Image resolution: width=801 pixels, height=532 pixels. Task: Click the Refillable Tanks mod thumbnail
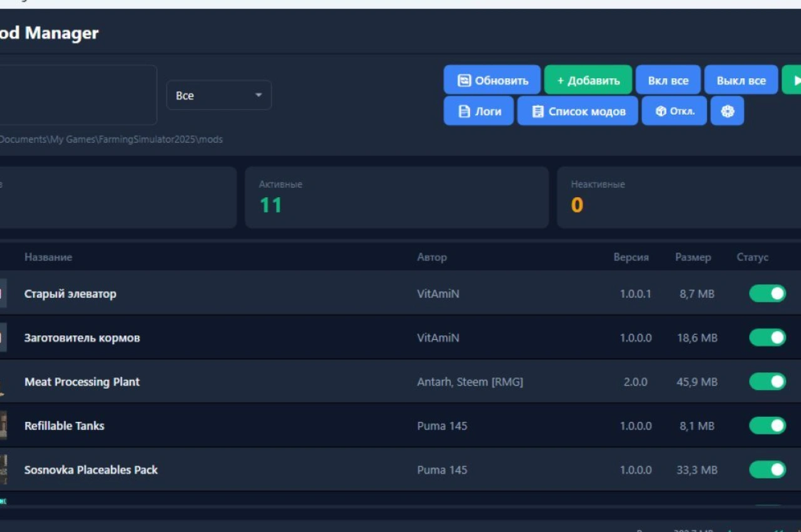[3, 426]
